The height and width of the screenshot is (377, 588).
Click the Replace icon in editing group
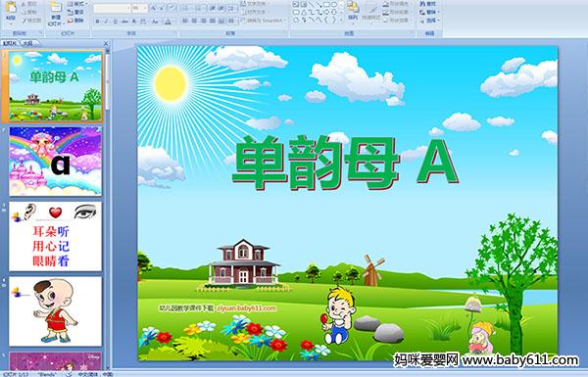click(x=429, y=12)
